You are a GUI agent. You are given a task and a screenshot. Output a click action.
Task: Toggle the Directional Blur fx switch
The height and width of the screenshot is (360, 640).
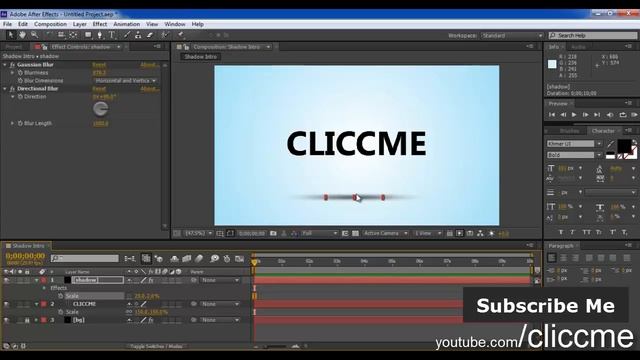pos(12,89)
